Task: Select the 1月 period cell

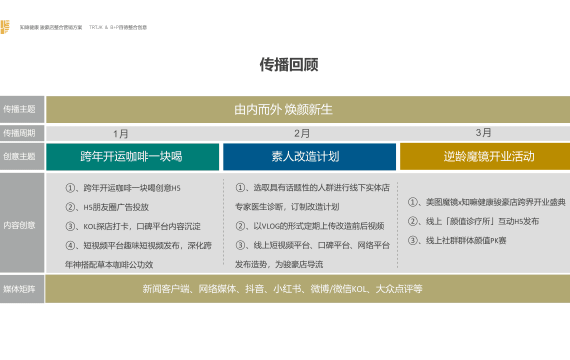Action: pyautogui.click(x=121, y=134)
